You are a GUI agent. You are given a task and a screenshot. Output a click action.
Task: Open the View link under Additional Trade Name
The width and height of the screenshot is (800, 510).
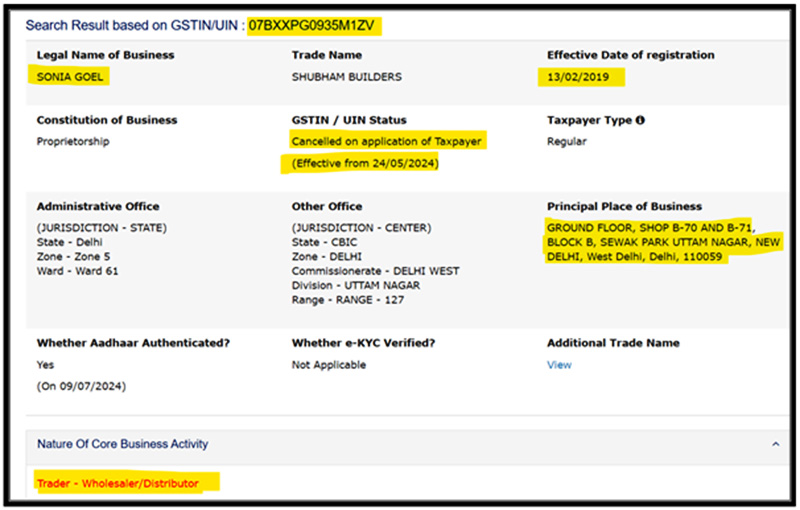coord(559,365)
